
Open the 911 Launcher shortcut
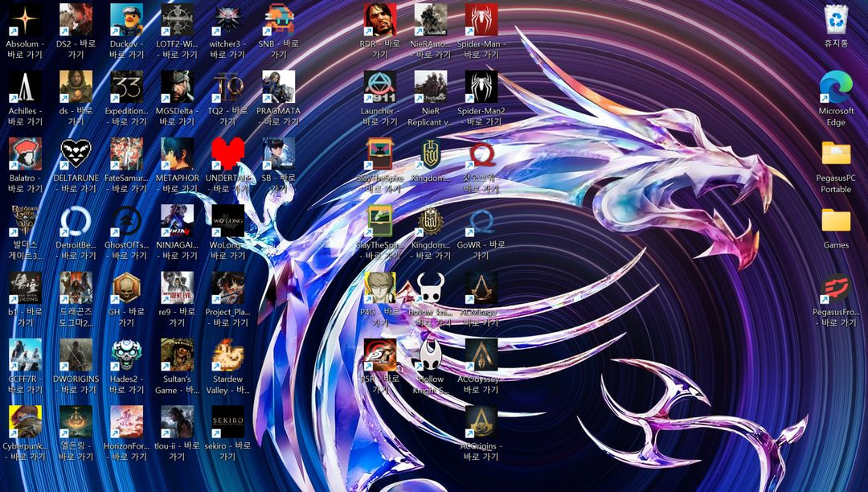click(x=379, y=87)
